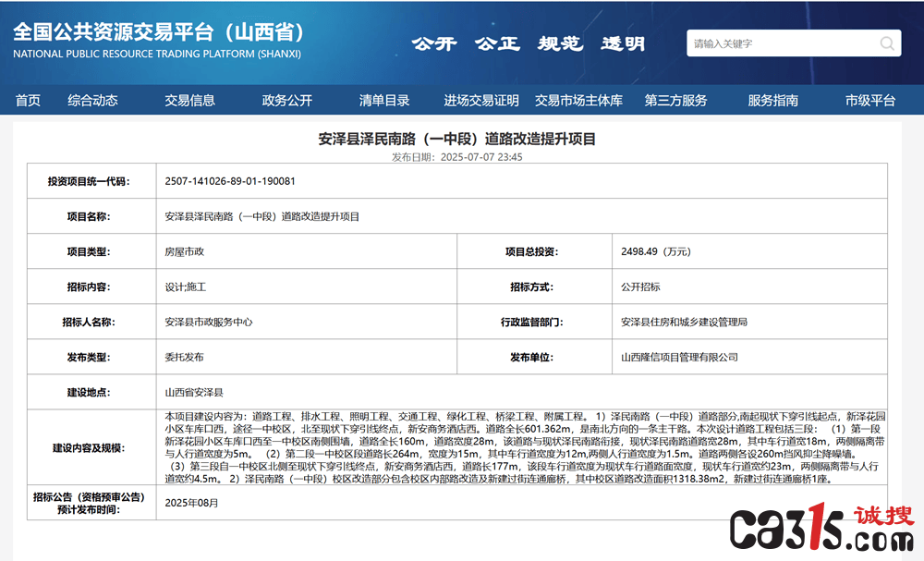The image size is (924, 561).
Task: Click the search magnifier icon
Action: pyautogui.click(x=887, y=43)
